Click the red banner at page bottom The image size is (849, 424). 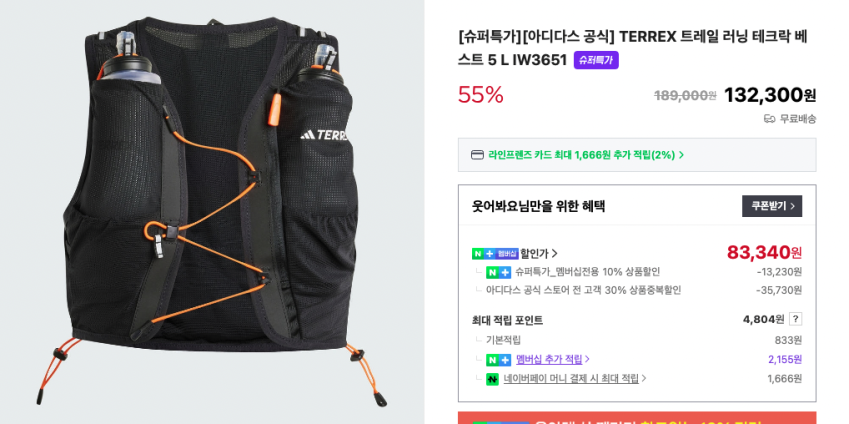pyautogui.click(x=637, y=418)
